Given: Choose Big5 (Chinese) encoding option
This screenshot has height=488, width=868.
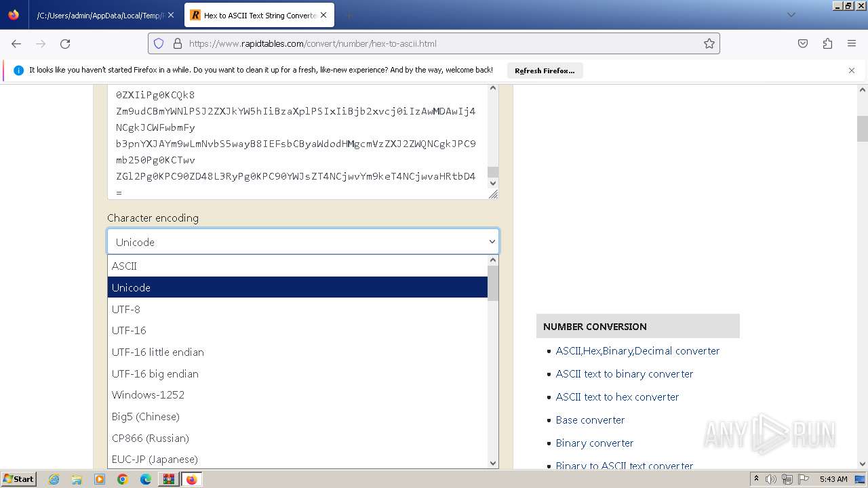Looking at the screenshot, I should 297,416.
